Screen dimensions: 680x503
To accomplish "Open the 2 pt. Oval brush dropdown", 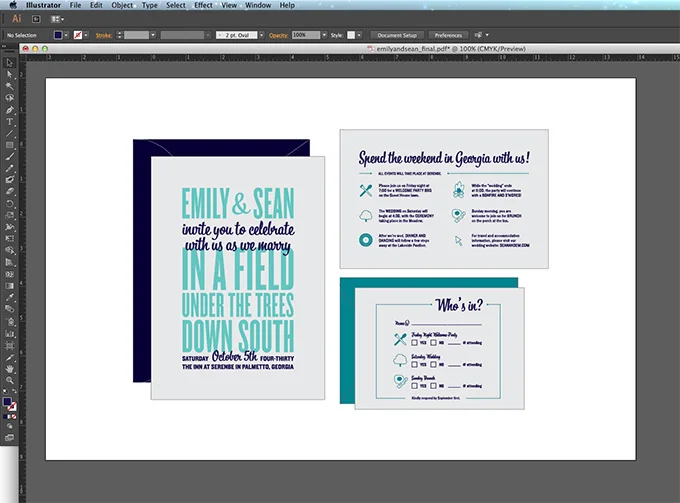I will [262, 35].
